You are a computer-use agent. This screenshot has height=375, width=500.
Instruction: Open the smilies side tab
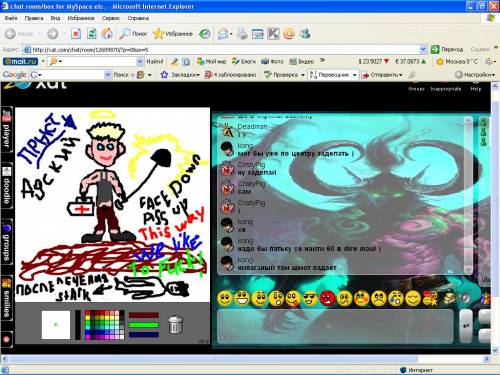click(7, 297)
